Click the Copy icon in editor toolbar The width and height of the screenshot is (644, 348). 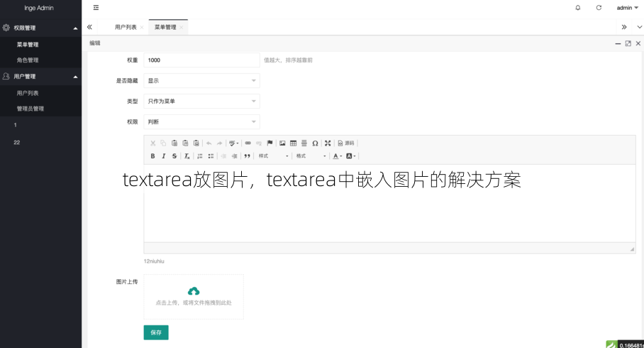[x=163, y=143]
